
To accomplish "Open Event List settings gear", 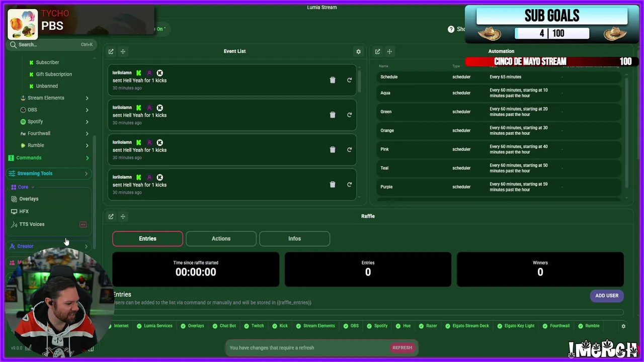I will click(358, 51).
